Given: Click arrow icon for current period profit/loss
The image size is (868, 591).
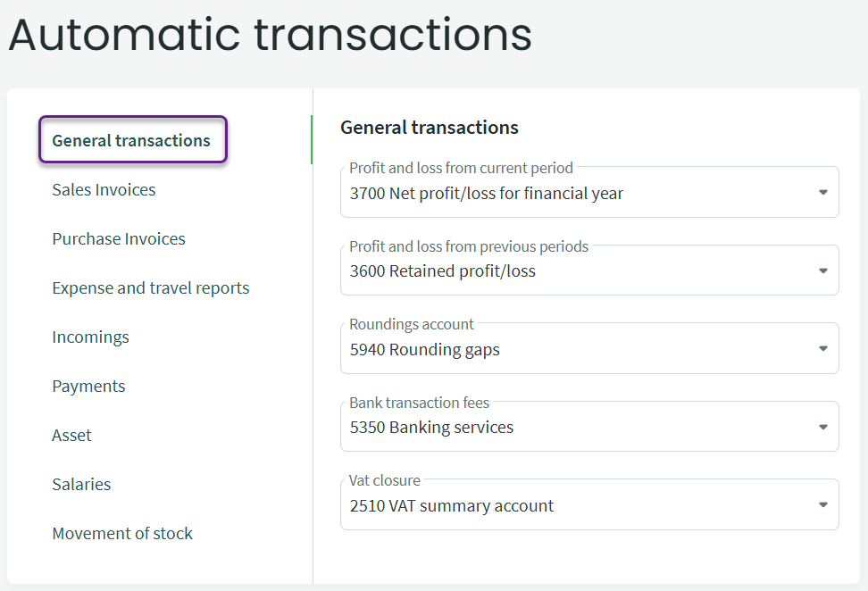Looking at the screenshot, I should point(823,193).
